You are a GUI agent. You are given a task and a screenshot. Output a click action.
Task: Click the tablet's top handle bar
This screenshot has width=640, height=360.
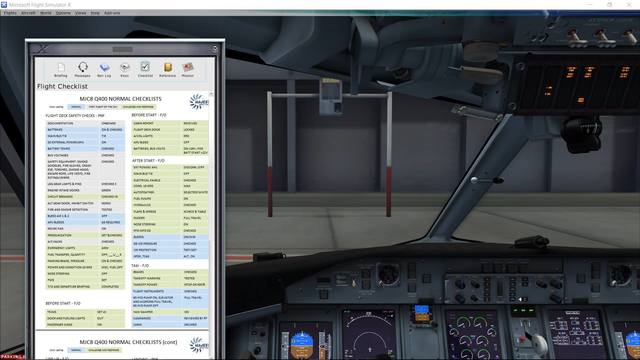122,49
